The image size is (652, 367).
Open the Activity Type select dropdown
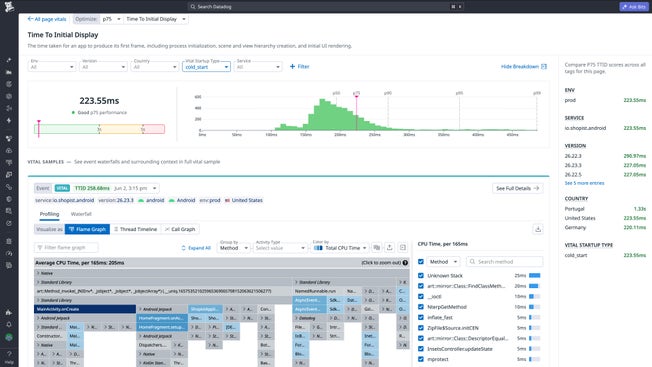[x=280, y=248]
